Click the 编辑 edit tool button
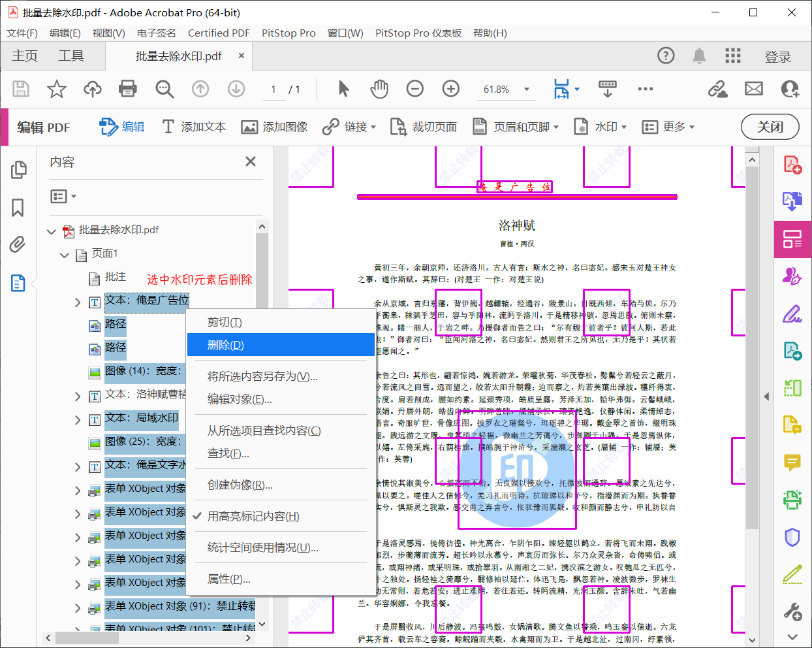The image size is (812, 648). coord(122,127)
